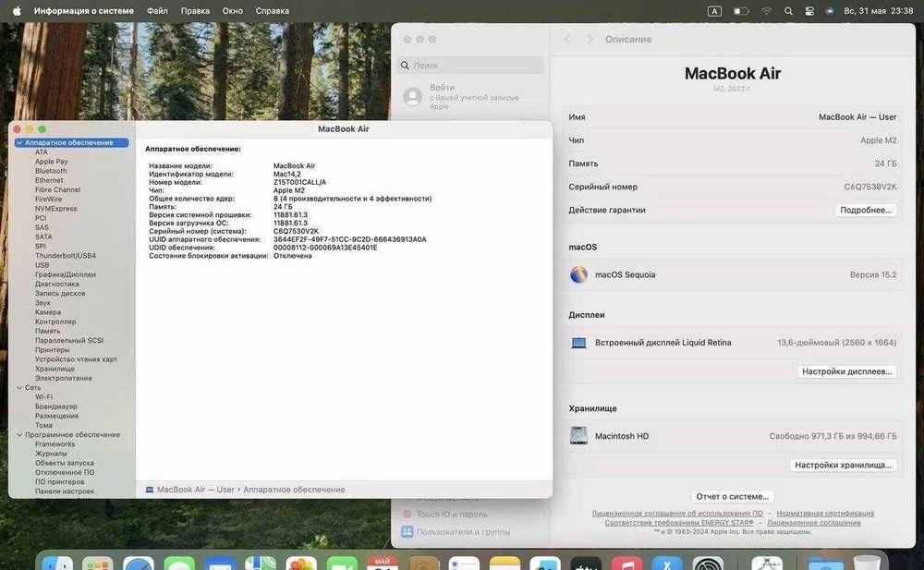This screenshot has width=924, height=570.
Task: Open Лицензионное соглашение об использовании ПО link
Action: coord(677,514)
